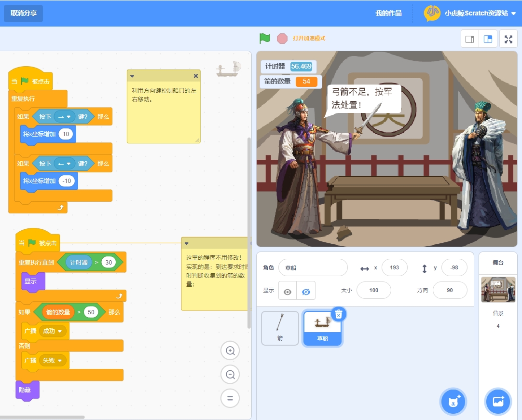Switch to small stage layout

(x=470, y=39)
